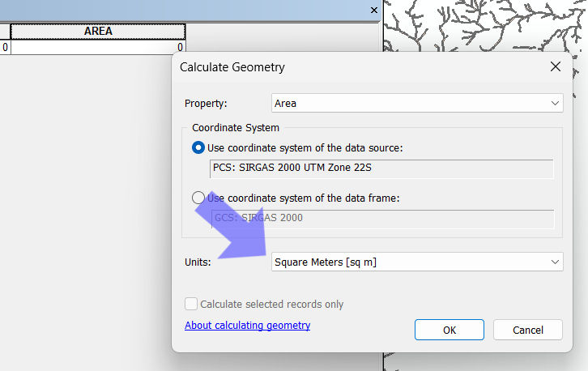Viewport: 588px width, 371px height.
Task: Click the Coordinate System group label
Action: pos(236,128)
